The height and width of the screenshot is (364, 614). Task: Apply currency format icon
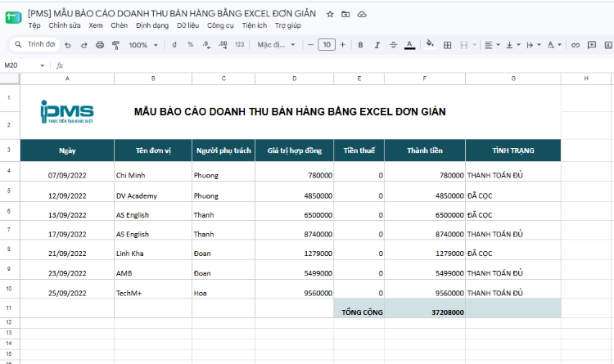[x=174, y=45]
